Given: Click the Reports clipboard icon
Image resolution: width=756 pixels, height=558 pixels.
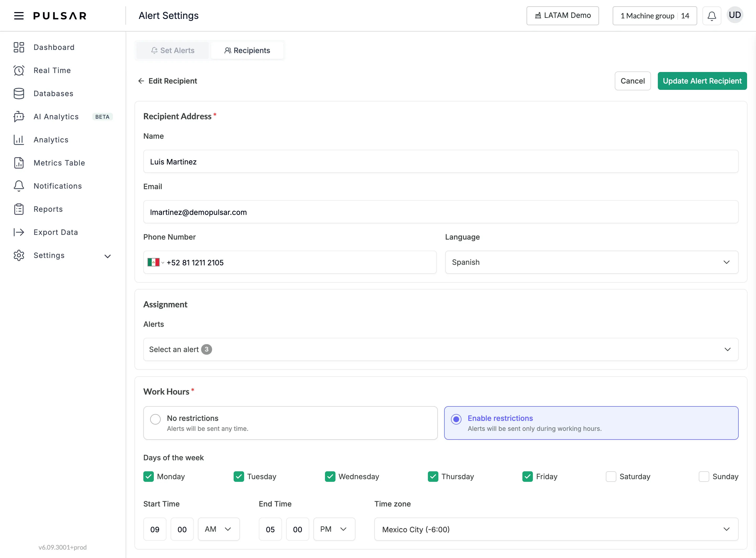Looking at the screenshot, I should pos(19,209).
